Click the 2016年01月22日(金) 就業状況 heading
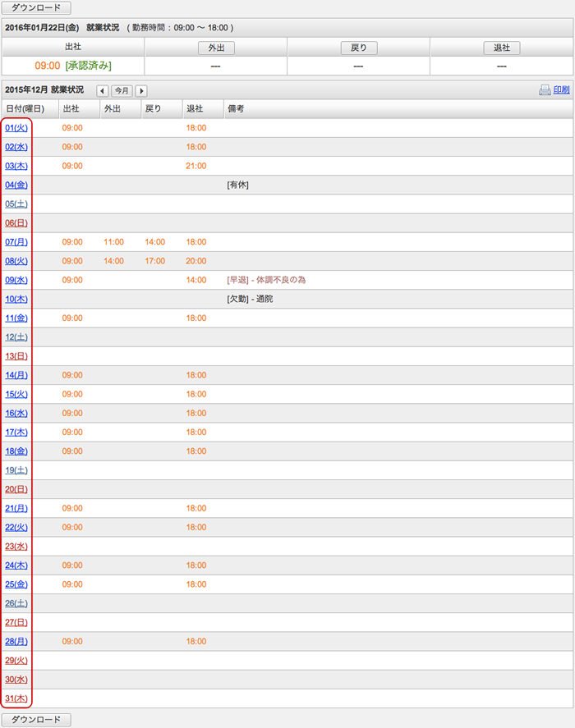 (62, 28)
